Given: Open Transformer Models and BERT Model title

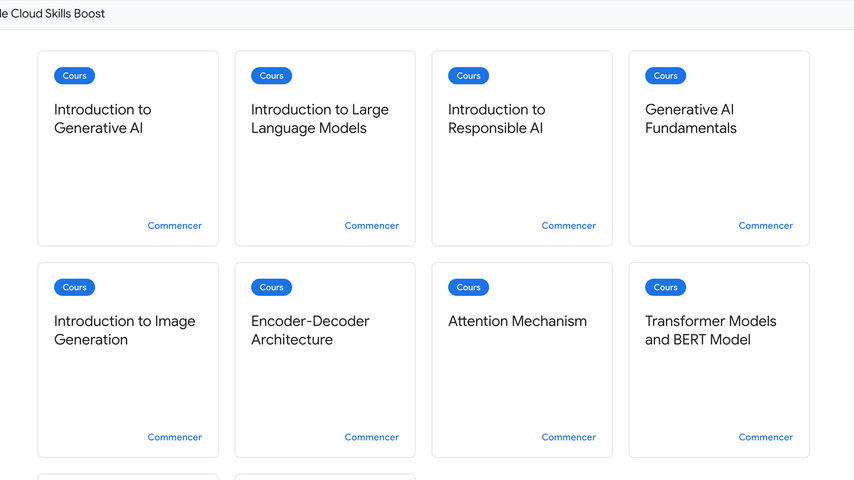Looking at the screenshot, I should (x=711, y=330).
